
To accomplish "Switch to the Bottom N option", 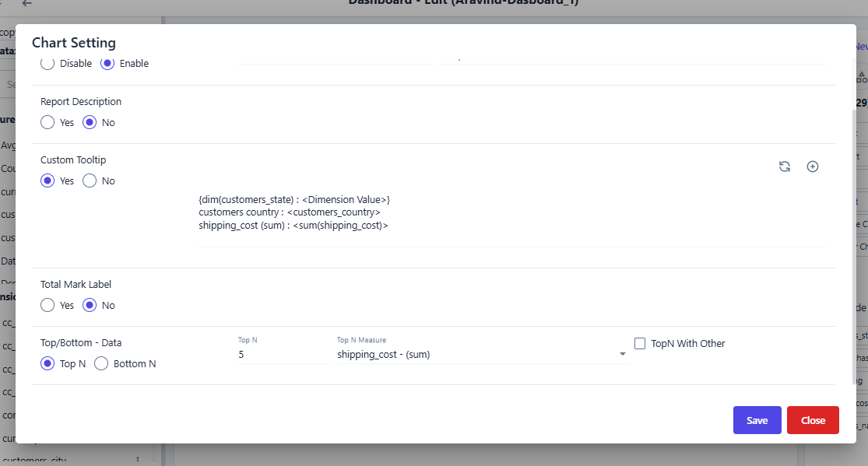I will tap(101, 363).
